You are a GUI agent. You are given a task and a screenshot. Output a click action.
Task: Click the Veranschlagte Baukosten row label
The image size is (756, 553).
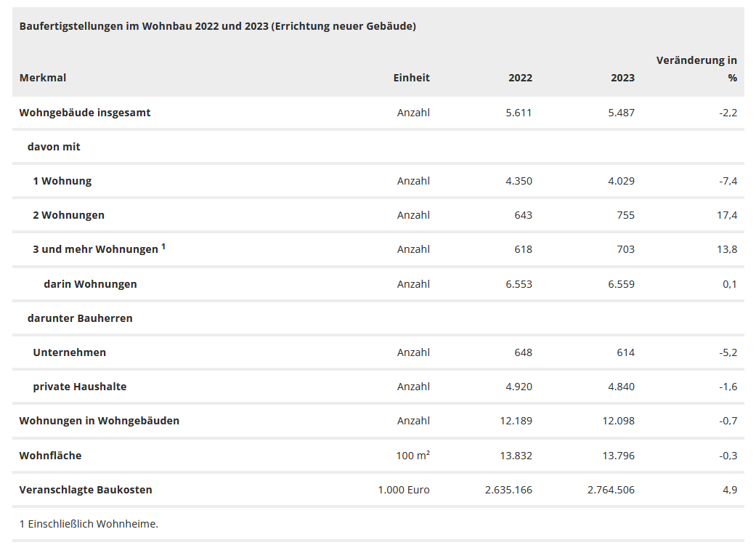[x=86, y=490]
